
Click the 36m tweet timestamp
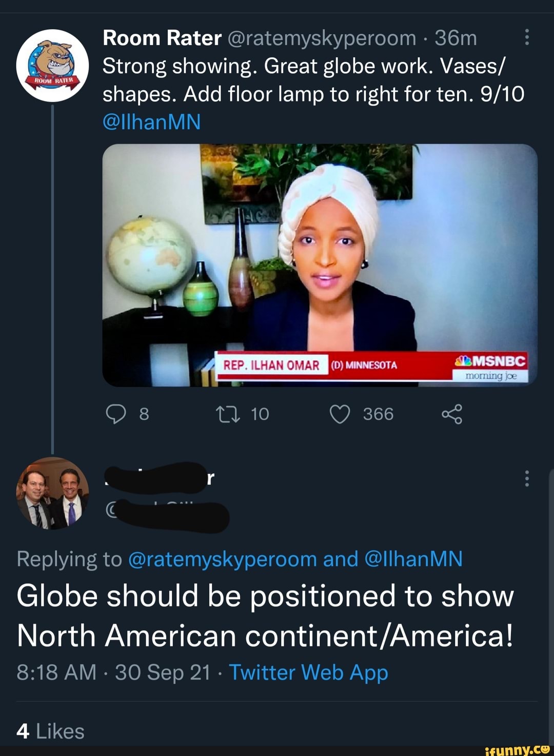[x=456, y=38]
